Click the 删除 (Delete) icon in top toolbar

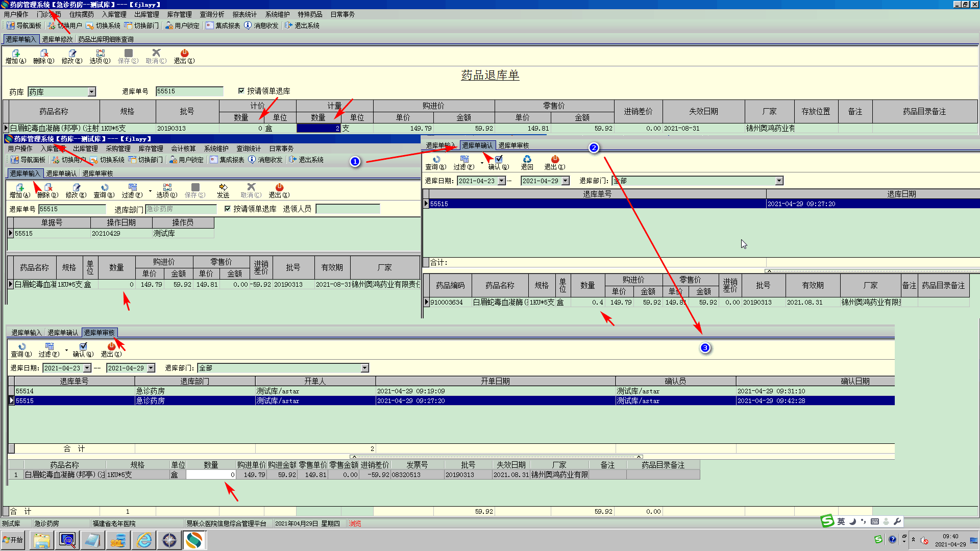[x=44, y=53]
